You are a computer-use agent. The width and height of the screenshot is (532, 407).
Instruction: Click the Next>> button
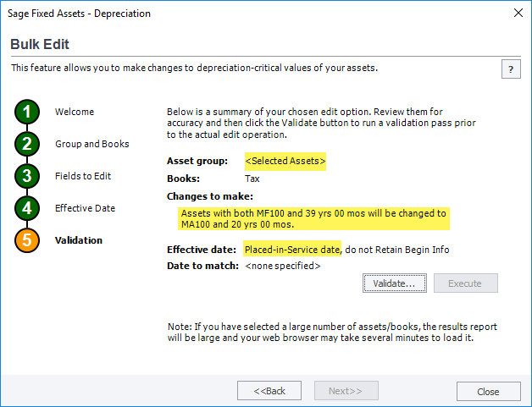(x=346, y=391)
